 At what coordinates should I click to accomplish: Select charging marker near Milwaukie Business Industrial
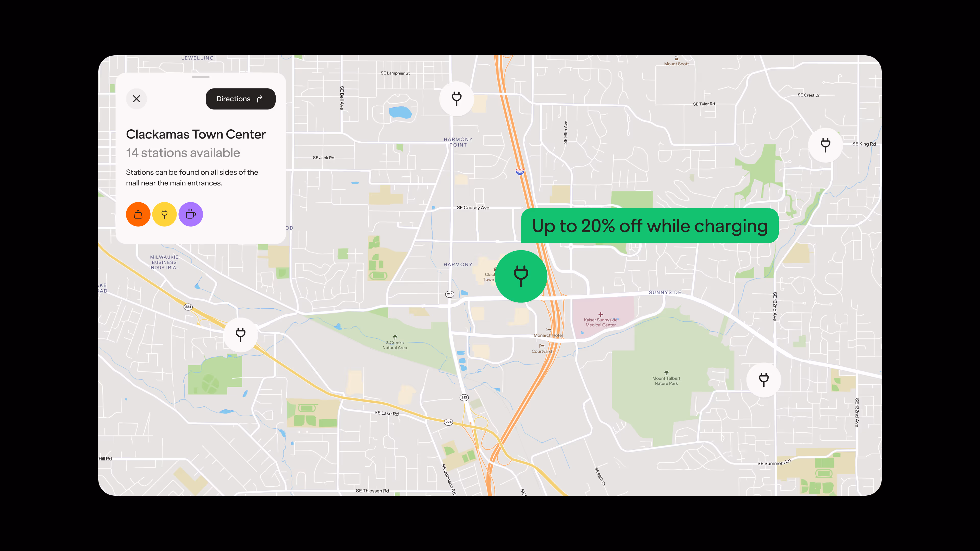coord(240,335)
